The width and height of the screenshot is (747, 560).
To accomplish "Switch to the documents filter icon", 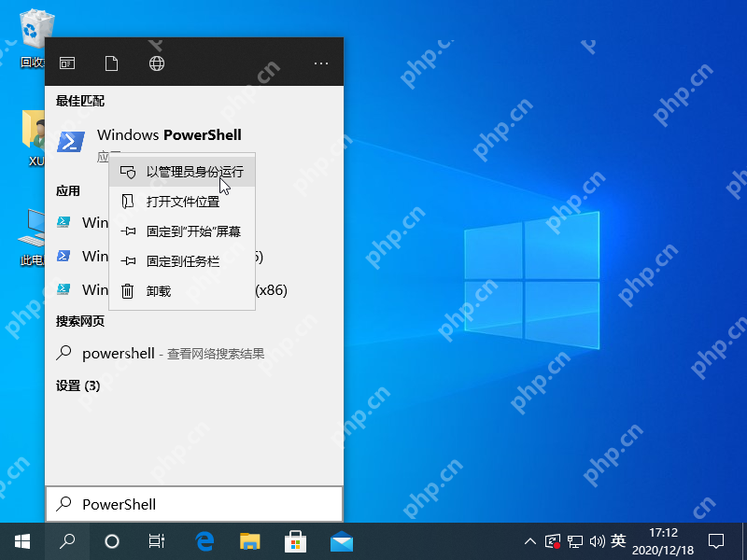I will coord(112,63).
